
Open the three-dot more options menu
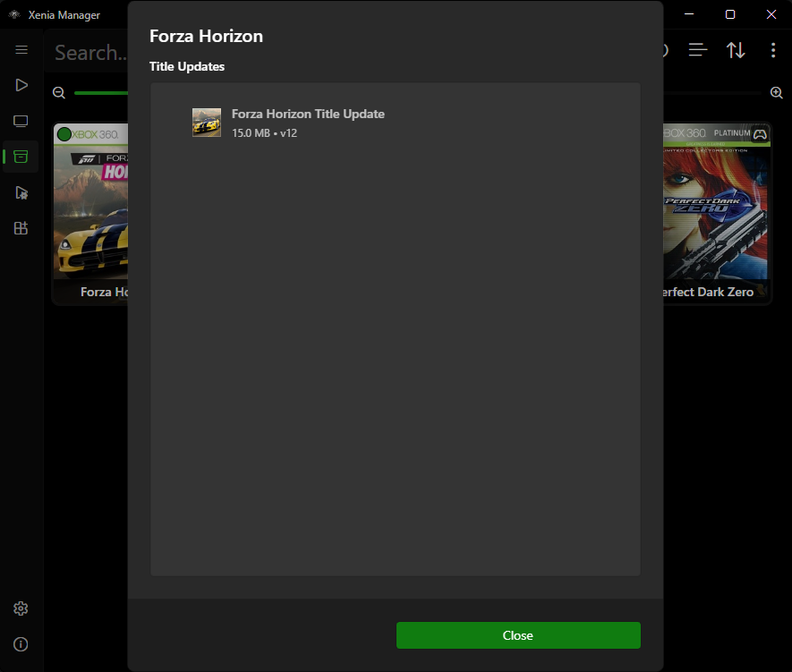pos(773,50)
